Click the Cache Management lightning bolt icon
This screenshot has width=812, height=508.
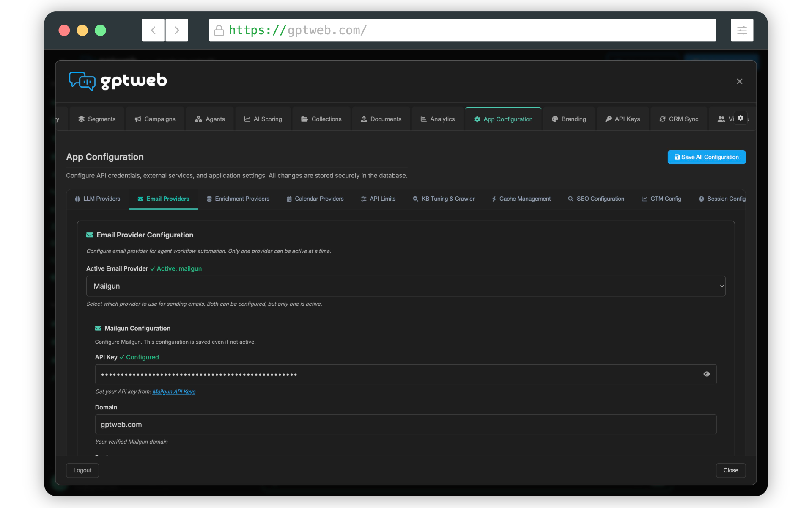point(494,199)
